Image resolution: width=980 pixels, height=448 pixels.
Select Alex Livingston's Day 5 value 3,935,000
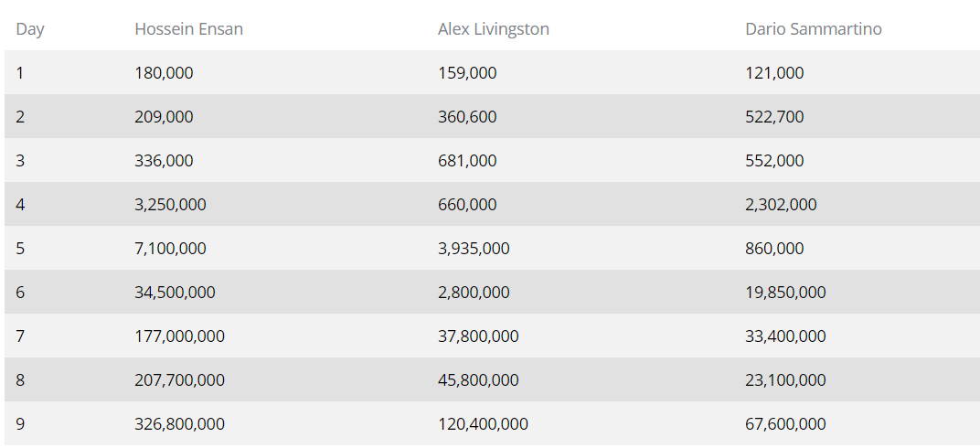tap(474, 248)
